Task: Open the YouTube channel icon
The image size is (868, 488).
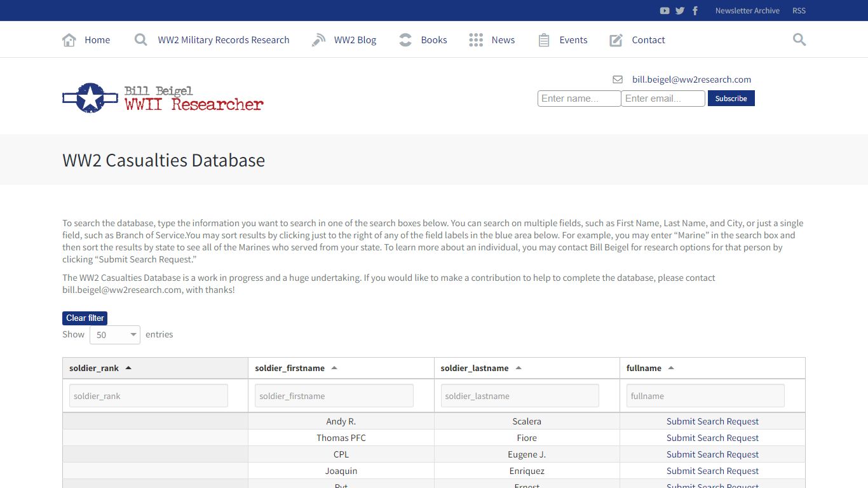Action: click(x=665, y=11)
